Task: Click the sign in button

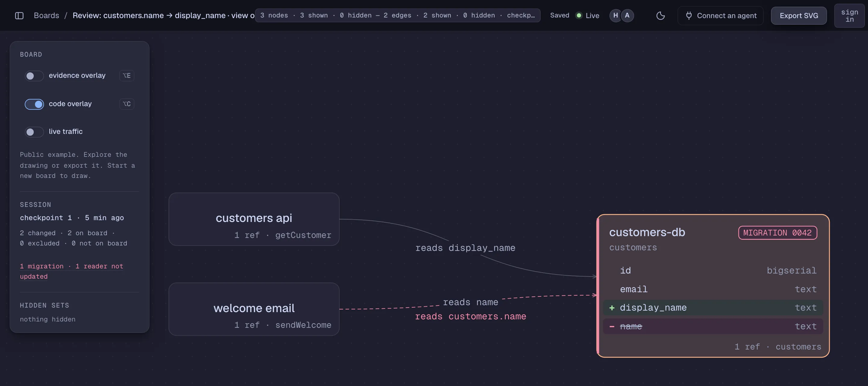Action: click(849, 15)
